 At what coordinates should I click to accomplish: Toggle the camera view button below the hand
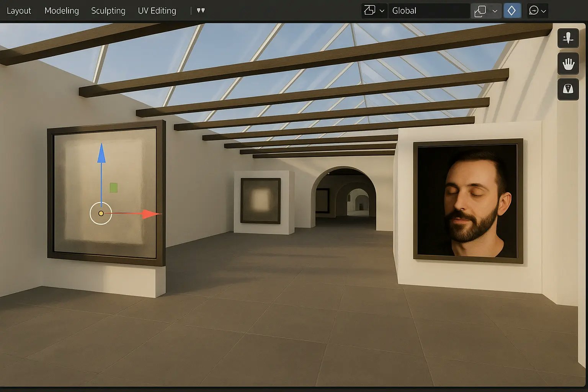[x=568, y=89]
